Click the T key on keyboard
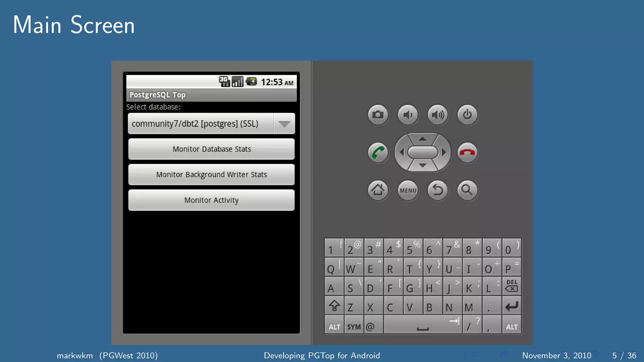This screenshot has width=644, height=362. tap(413, 266)
